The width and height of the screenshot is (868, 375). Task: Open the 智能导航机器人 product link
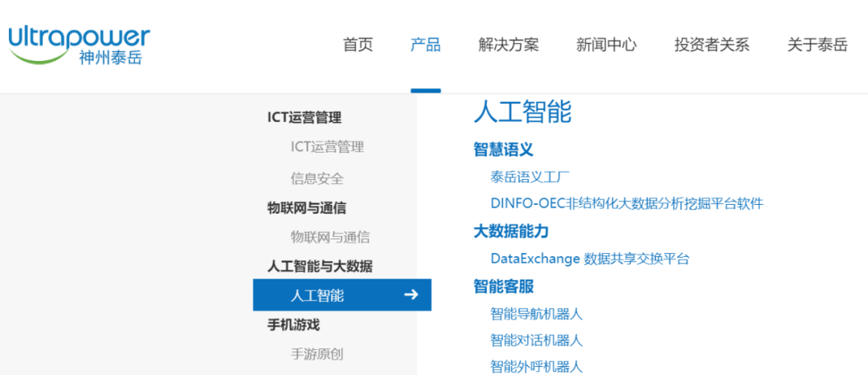[536, 314]
